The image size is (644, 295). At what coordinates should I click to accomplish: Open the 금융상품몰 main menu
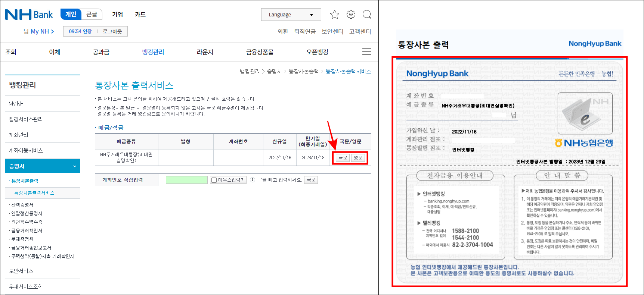pos(260,52)
